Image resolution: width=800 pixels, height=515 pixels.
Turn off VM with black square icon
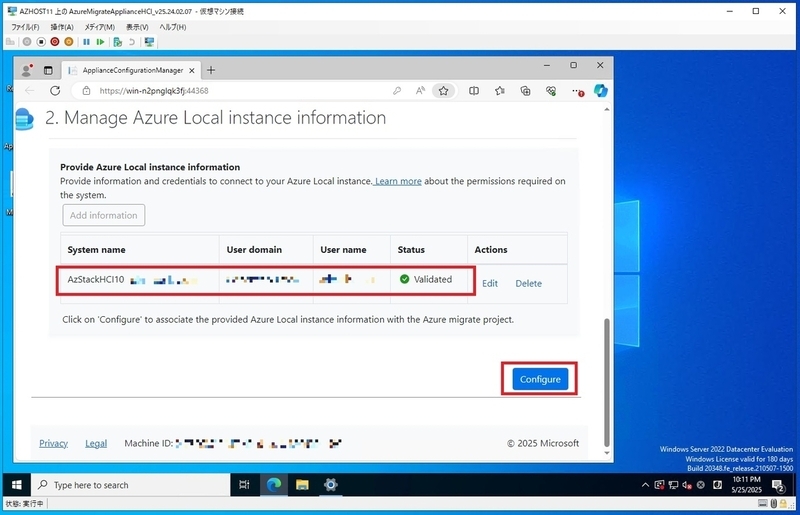point(41,42)
